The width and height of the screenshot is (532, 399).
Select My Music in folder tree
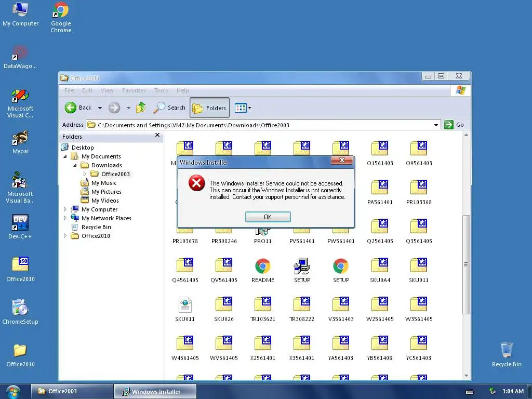(x=104, y=183)
